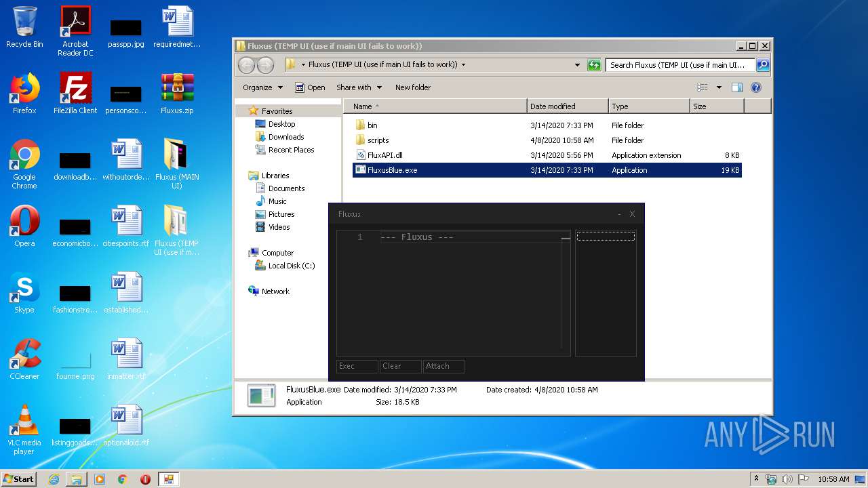Launch Skype desktop shortcut
This screenshot has width=868, height=488.
(x=24, y=293)
